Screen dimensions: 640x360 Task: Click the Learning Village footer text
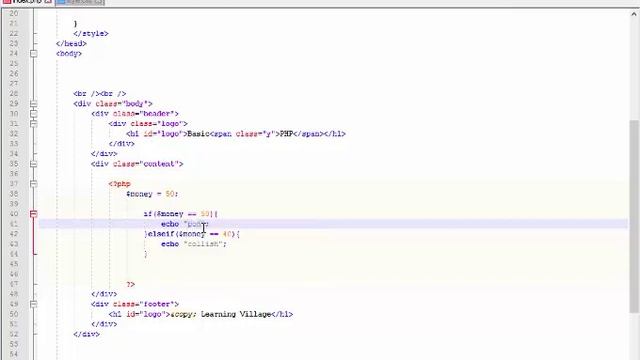pyautogui.click(x=236, y=314)
